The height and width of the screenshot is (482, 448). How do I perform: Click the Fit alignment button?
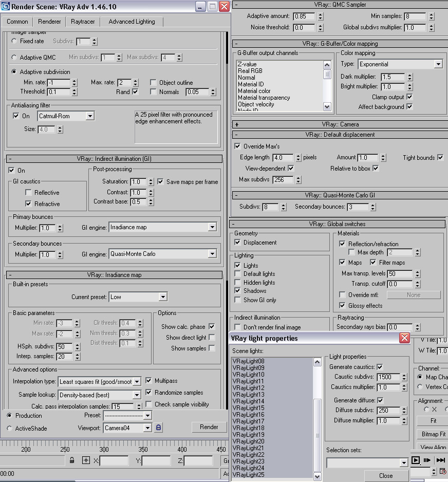[x=433, y=420]
